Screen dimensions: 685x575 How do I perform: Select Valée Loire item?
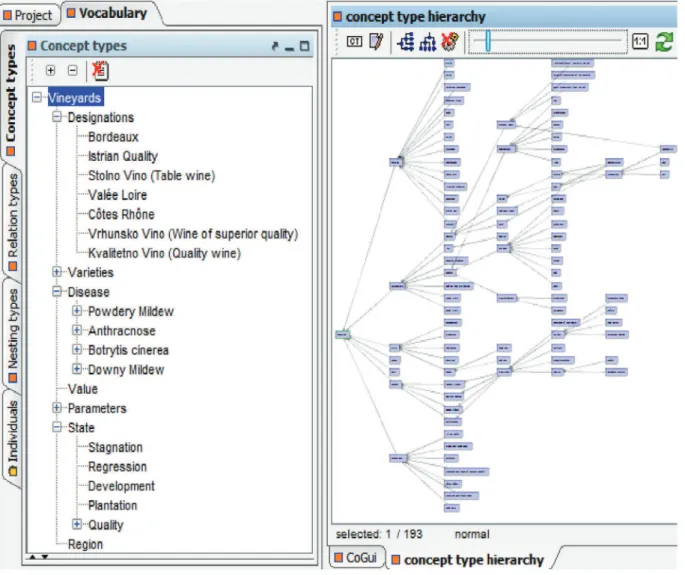(x=117, y=195)
